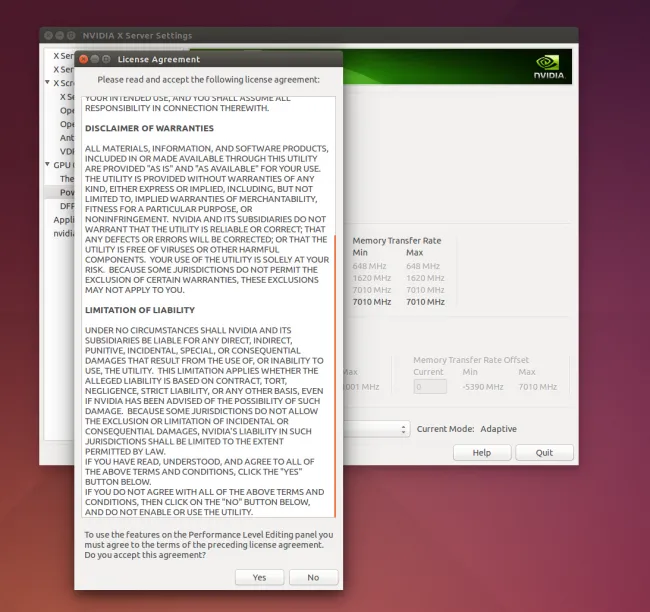Viewport: 650px width, 612px height.
Task: Open the preferred mode dropdown beside Current Mode
Action: (375, 429)
